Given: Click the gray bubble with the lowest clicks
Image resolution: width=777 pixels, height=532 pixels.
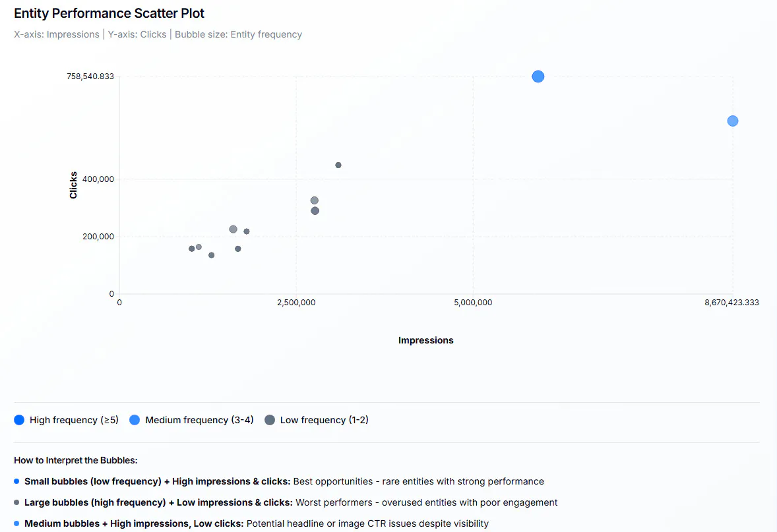Looking at the screenshot, I should (x=211, y=255).
